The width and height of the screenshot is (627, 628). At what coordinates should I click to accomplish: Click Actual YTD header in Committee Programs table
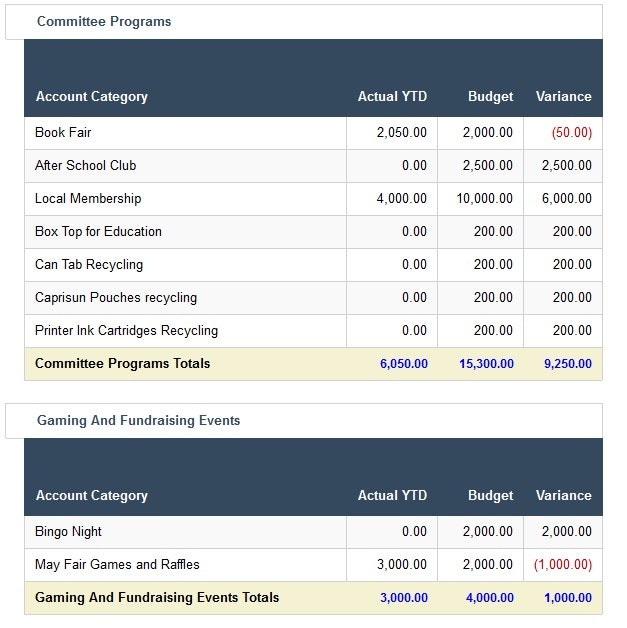(392, 97)
